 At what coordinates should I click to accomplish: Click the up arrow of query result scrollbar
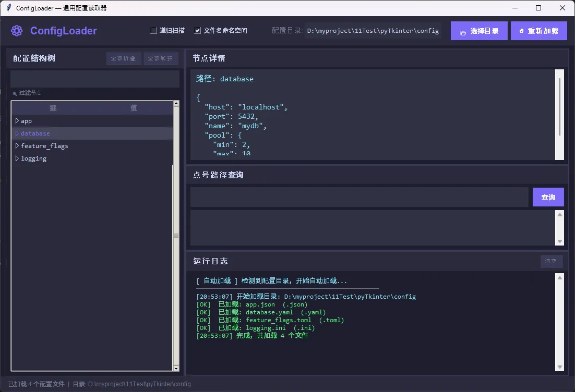(x=560, y=214)
